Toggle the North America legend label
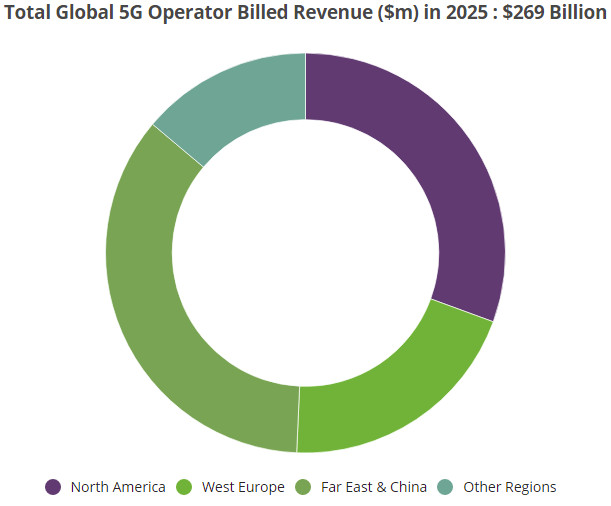The width and height of the screenshot is (611, 506). tap(118, 487)
